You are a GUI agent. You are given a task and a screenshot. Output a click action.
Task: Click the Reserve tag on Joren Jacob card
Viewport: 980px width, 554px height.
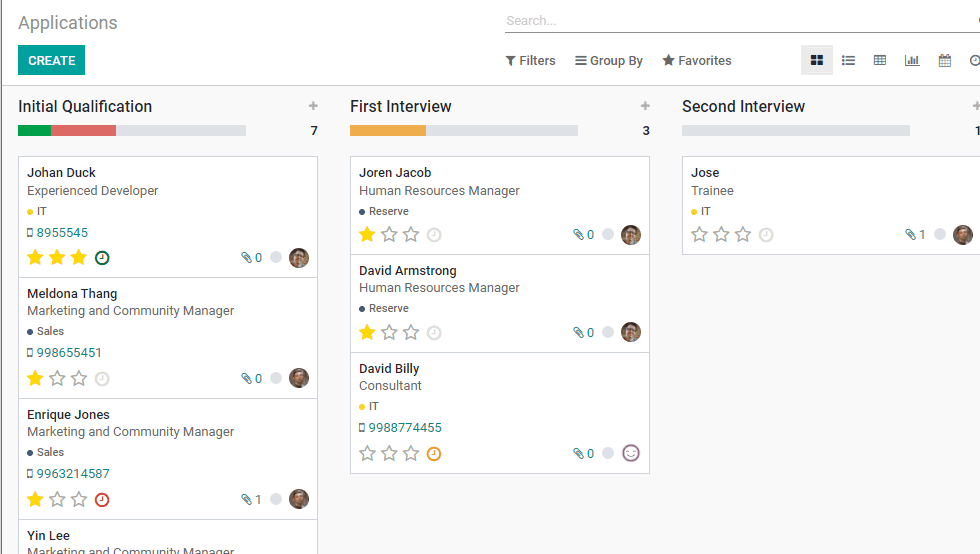tap(384, 211)
